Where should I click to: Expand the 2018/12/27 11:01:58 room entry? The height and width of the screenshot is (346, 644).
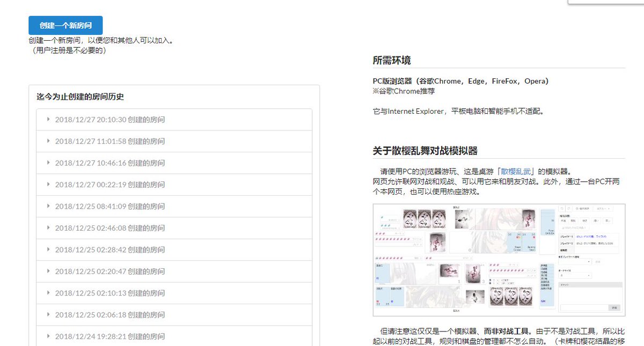click(x=174, y=142)
